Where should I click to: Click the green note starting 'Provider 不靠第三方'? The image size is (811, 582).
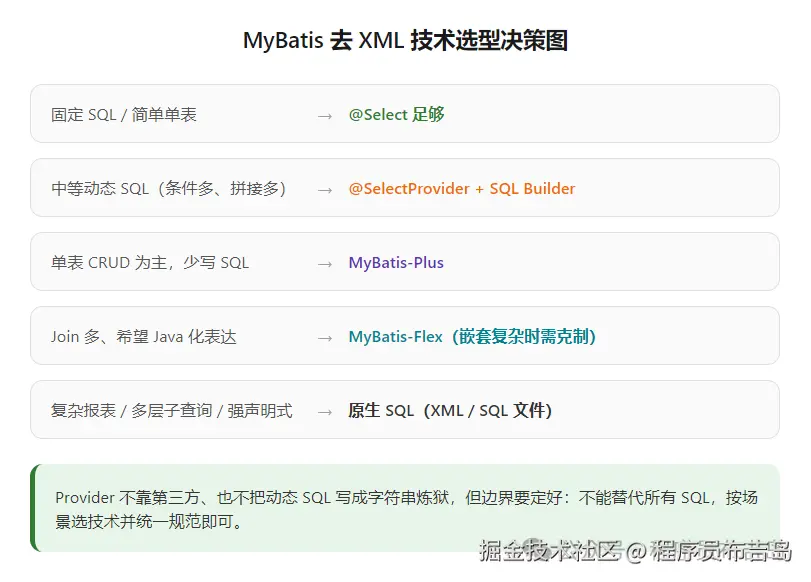pyautogui.click(x=405, y=508)
